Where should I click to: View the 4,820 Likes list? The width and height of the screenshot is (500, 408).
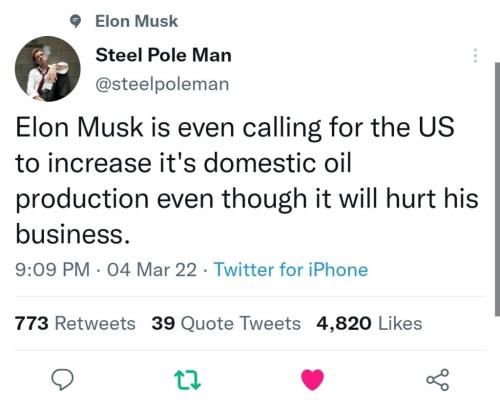point(369,323)
